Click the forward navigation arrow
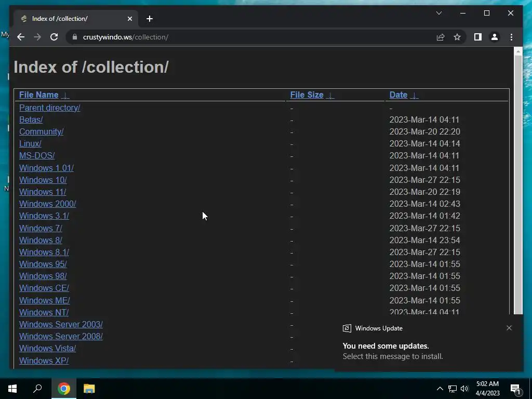The width and height of the screenshot is (532, 399). [x=37, y=37]
